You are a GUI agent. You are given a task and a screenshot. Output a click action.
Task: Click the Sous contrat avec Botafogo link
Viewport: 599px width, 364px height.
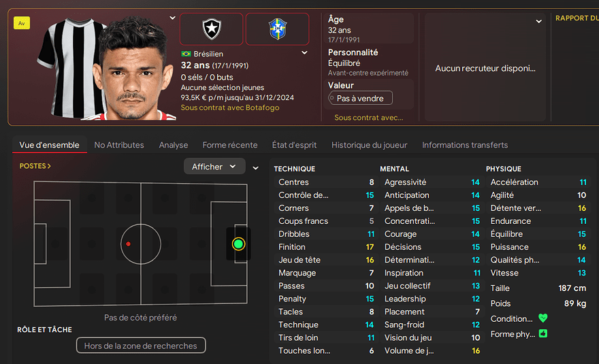230,108
